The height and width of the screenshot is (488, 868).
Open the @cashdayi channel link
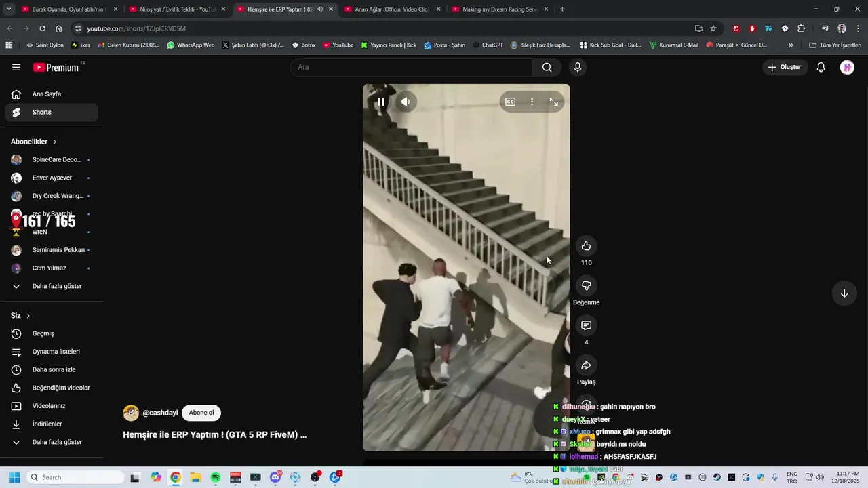(x=160, y=413)
